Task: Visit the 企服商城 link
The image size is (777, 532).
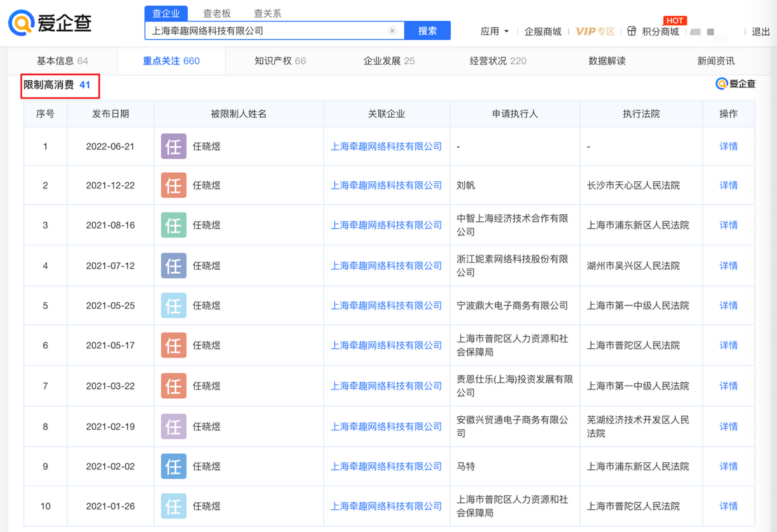Action: tap(544, 31)
